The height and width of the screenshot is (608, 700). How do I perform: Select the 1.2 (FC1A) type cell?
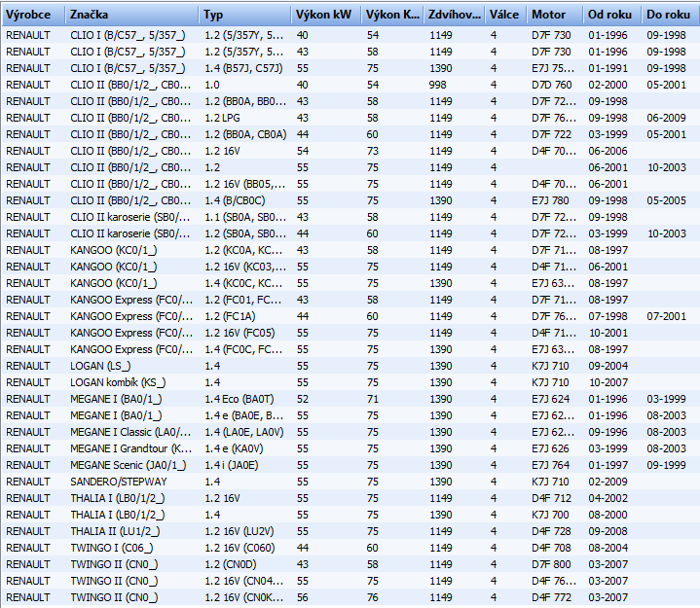point(230,316)
